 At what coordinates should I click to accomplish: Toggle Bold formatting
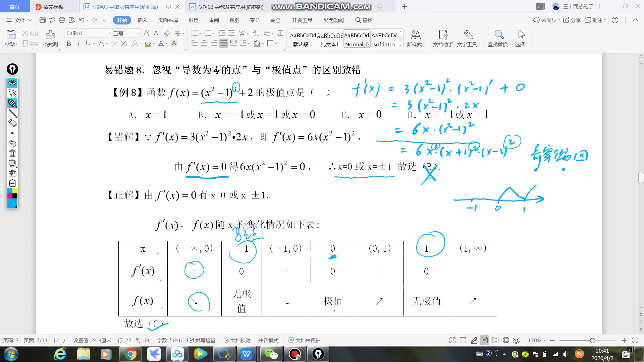[69, 43]
